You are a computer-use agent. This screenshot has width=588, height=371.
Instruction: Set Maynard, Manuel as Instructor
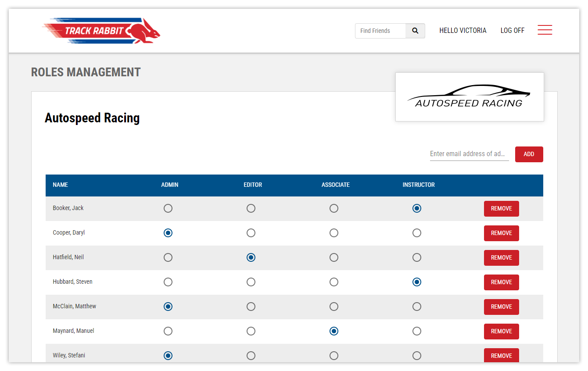coord(417,331)
